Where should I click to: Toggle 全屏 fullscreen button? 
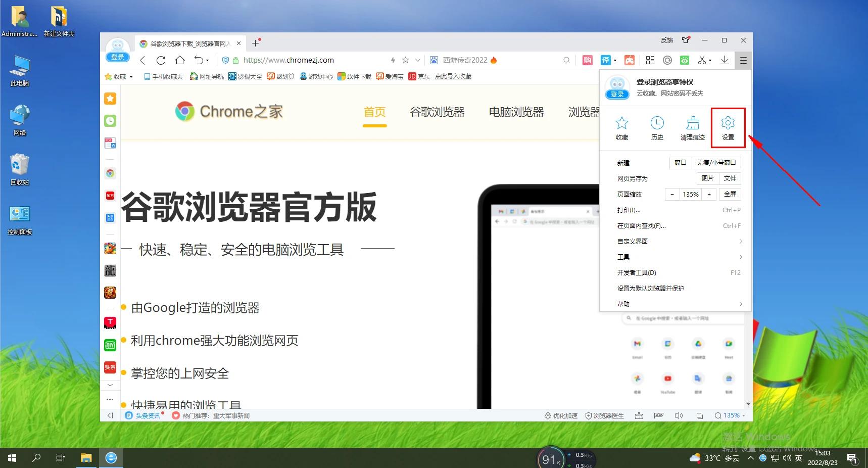[x=730, y=194]
